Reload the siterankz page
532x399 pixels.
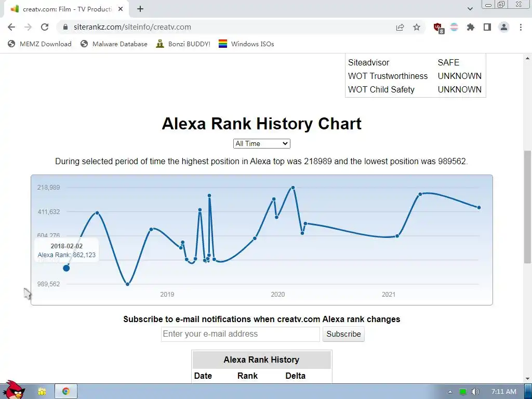click(x=45, y=27)
